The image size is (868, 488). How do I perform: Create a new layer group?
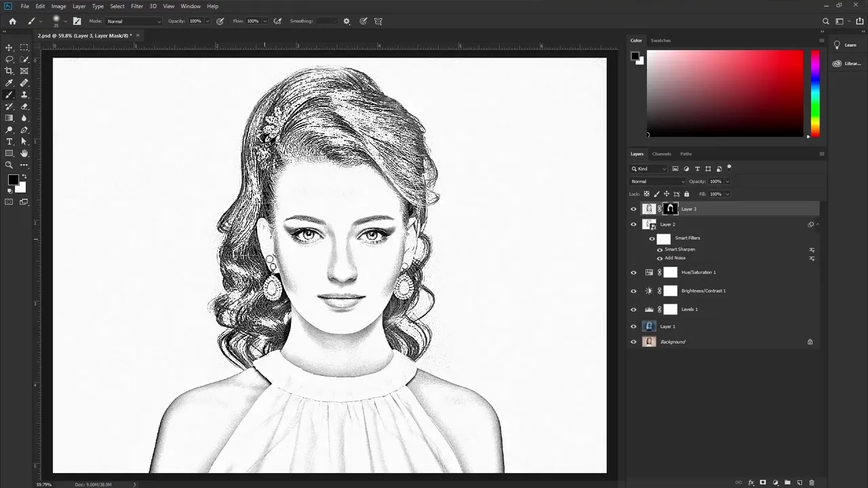click(x=787, y=483)
